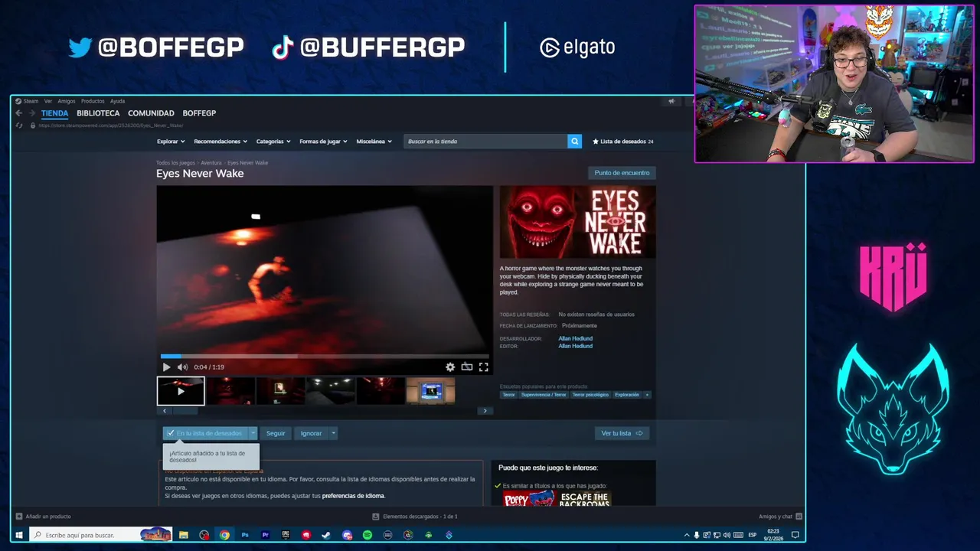Expand the Ignorar dropdown arrow

coord(333,433)
